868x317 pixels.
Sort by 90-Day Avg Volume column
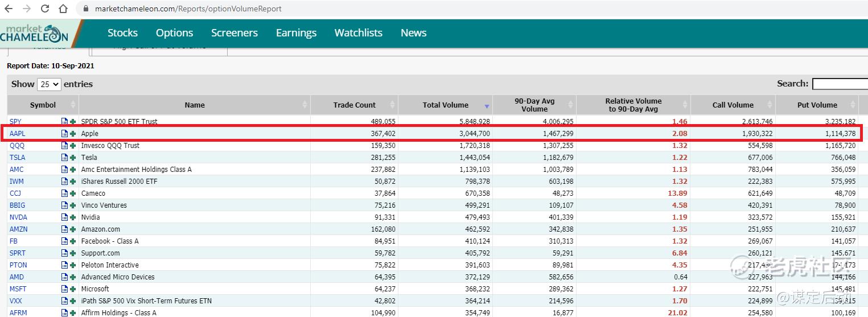pyautogui.click(x=534, y=105)
